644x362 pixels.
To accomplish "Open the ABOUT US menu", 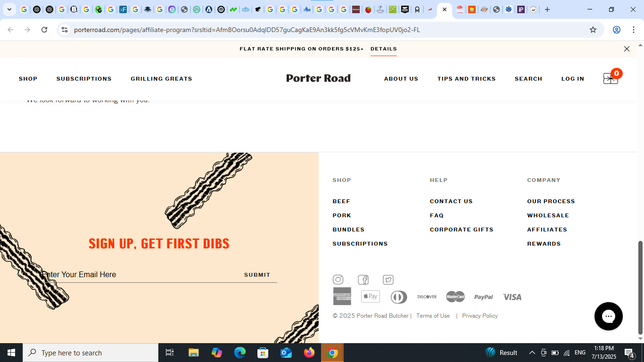I will [x=401, y=79].
